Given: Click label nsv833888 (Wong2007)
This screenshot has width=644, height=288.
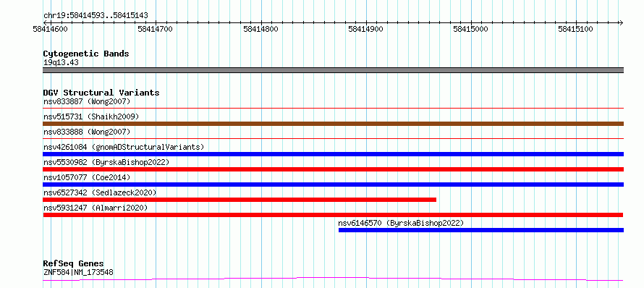Looking at the screenshot, I should click(87, 132).
